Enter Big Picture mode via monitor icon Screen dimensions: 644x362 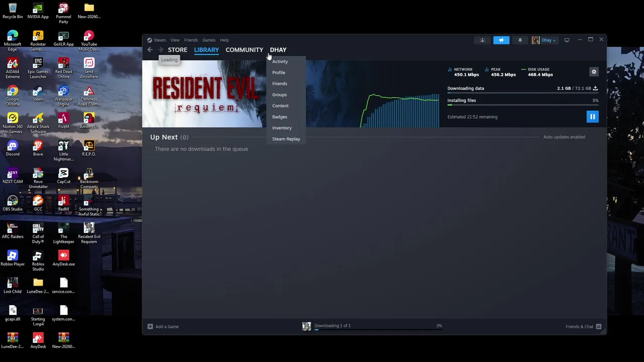(x=567, y=40)
